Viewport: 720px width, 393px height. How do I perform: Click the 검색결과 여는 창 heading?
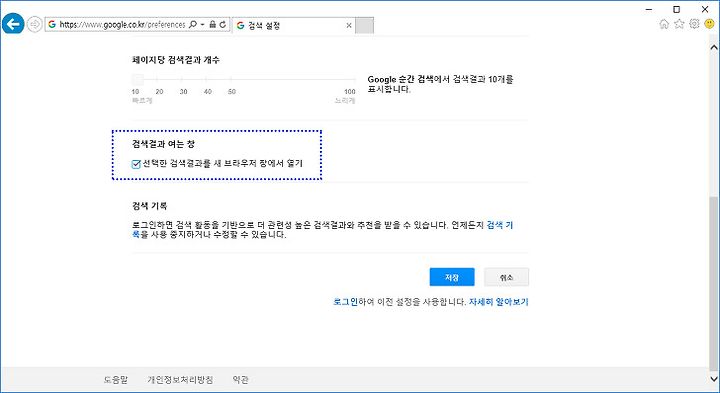point(163,144)
